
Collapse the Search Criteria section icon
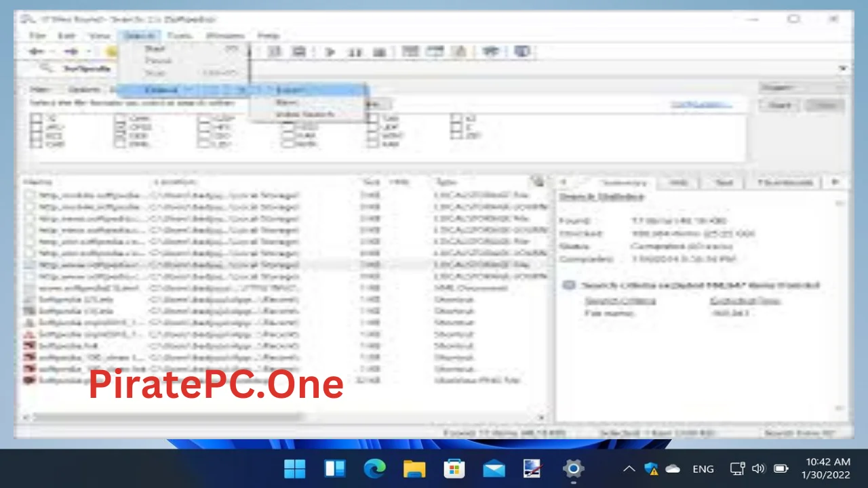coord(570,286)
